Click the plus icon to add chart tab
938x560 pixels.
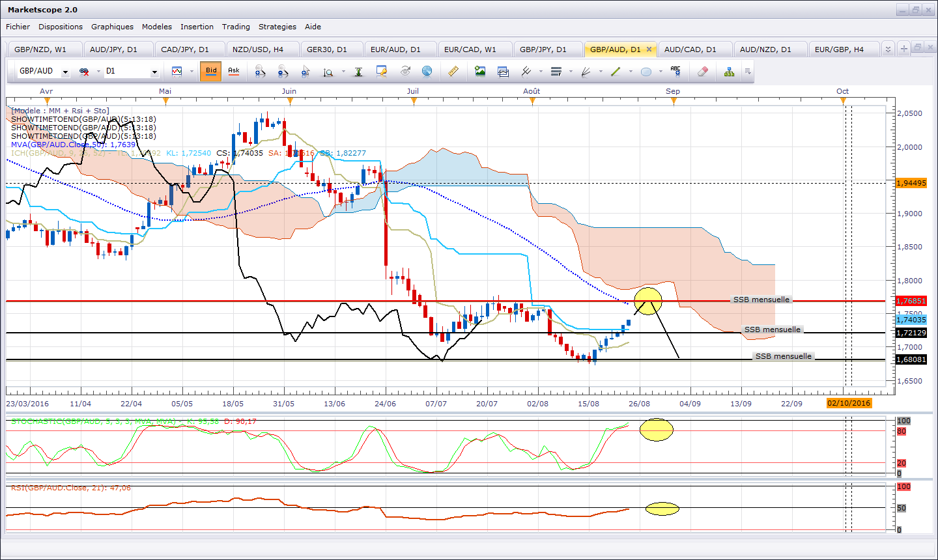(903, 49)
